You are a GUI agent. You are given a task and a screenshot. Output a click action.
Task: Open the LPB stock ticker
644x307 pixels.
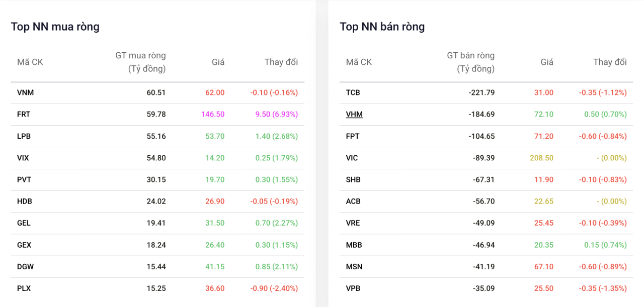point(24,136)
